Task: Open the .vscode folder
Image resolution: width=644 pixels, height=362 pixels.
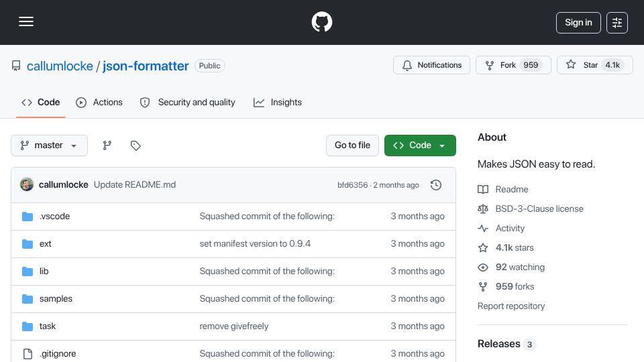Action: [x=54, y=217]
